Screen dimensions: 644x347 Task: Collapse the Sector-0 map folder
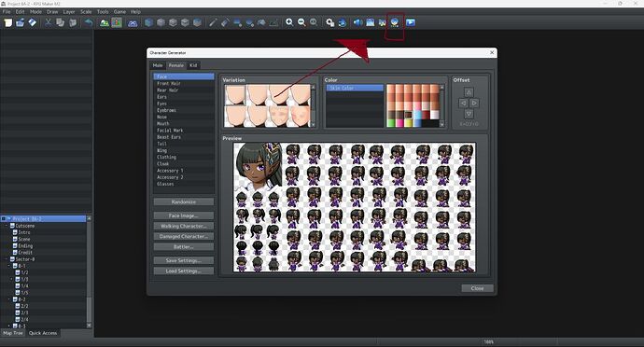pyautogui.click(x=7, y=259)
